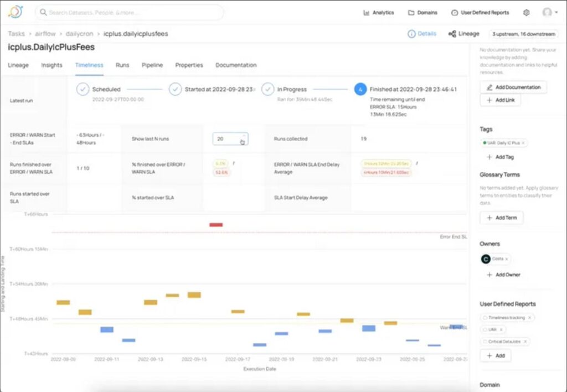Click the blue bar for 2022-09-23
Image resolution: width=567 pixels, height=392 pixels.
coord(369,328)
